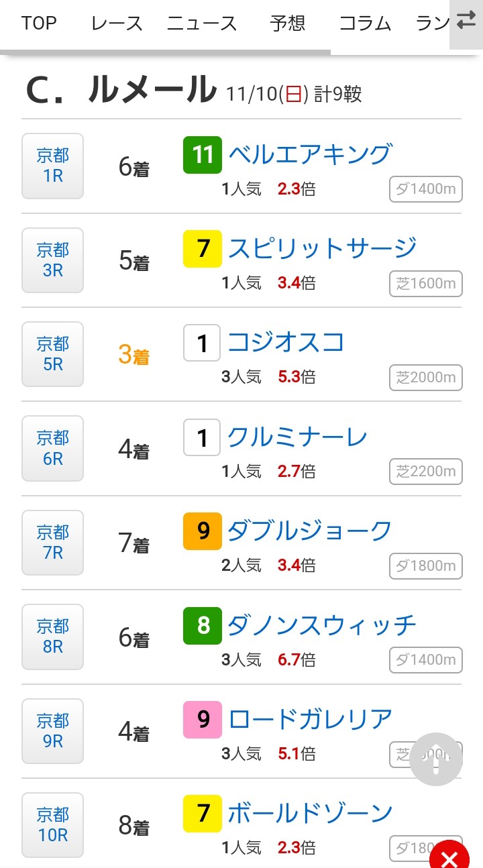Viewport: 483px width, 868px height.
Task: Tap the swap arrows icon in top bar
Action: 466,23
